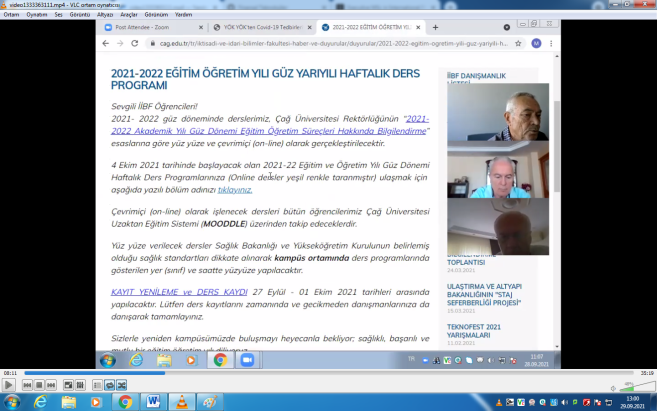
Task: Launch Internet Explorer from main taskbar
Action: coord(41,402)
